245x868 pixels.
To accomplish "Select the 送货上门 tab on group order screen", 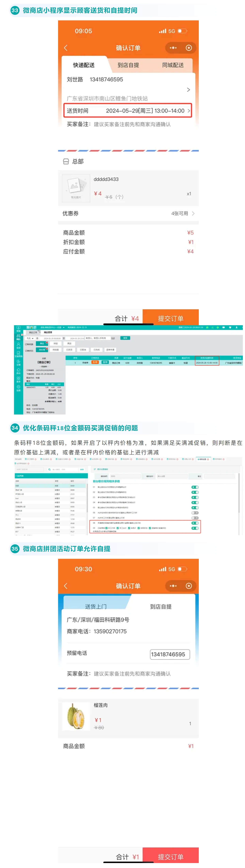I will pyautogui.click(x=96, y=607).
